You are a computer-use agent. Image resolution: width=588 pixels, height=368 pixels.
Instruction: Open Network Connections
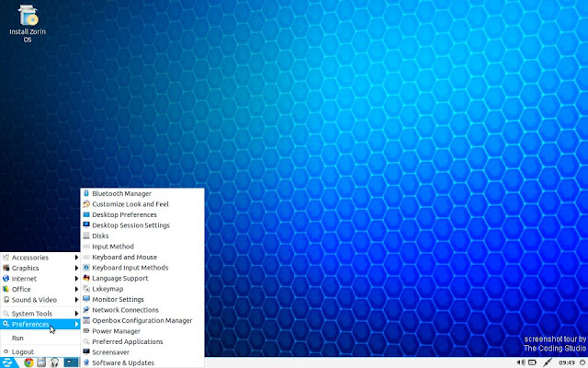[142, 310]
